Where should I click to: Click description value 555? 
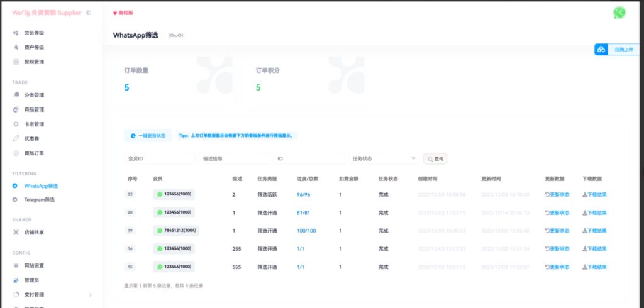click(x=236, y=267)
